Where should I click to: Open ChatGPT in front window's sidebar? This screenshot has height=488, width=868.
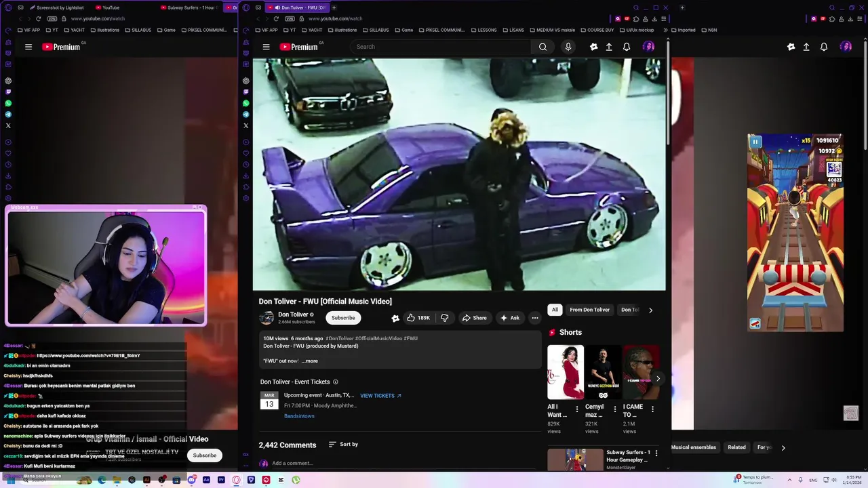(x=245, y=81)
